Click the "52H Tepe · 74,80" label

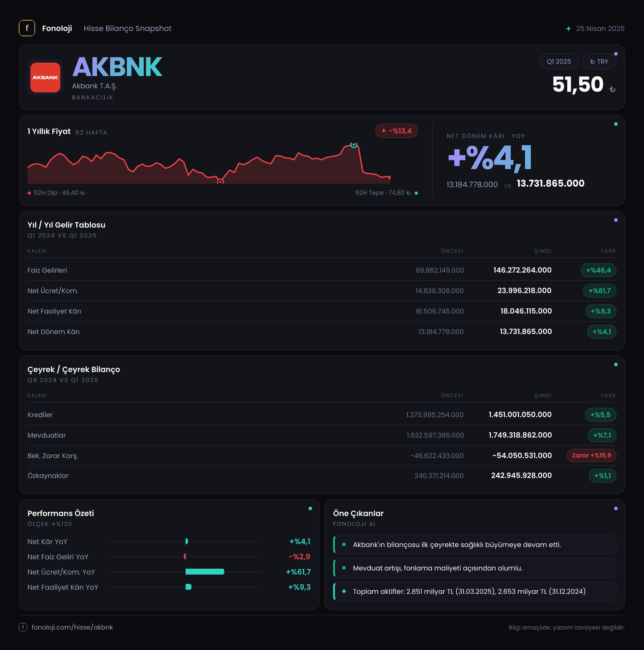point(383,193)
